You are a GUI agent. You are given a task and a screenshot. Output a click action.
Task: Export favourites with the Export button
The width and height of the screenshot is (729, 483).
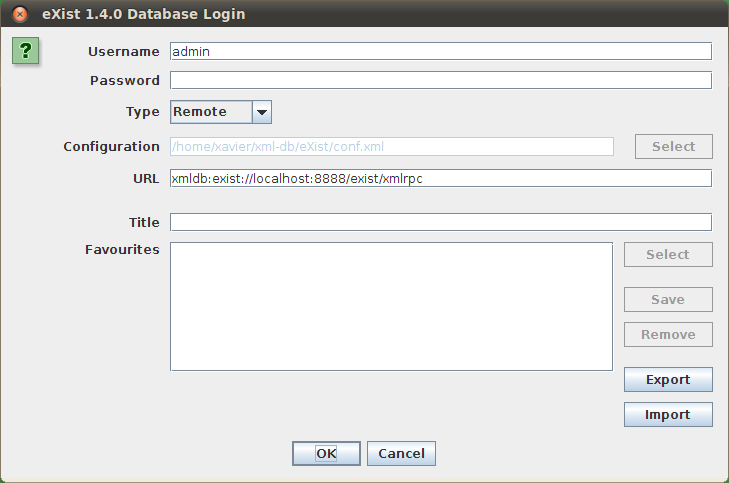pos(668,380)
